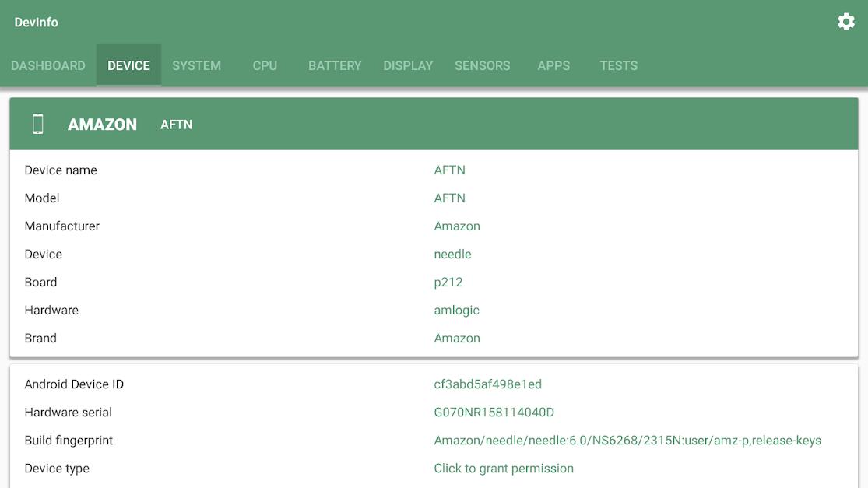Open settings via the gear icon
This screenshot has height=488, width=868.
click(x=846, y=22)
